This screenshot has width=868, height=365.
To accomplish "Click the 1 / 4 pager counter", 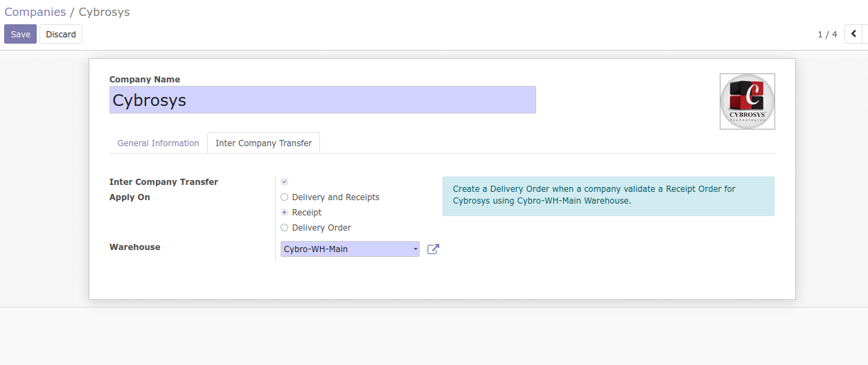I will pyautogui.click(x=827, y=34).
